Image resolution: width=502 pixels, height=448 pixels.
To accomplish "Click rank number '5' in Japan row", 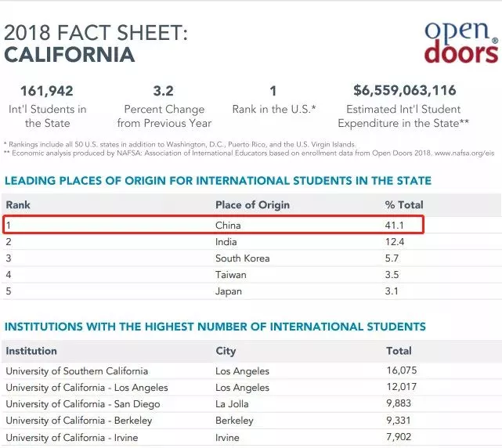I will 9,291.
